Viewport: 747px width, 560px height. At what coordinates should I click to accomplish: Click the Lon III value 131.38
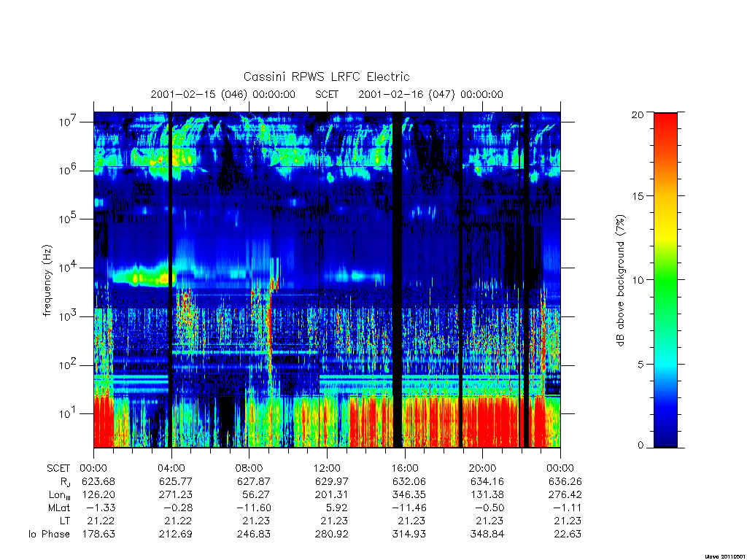pos(487,495)
